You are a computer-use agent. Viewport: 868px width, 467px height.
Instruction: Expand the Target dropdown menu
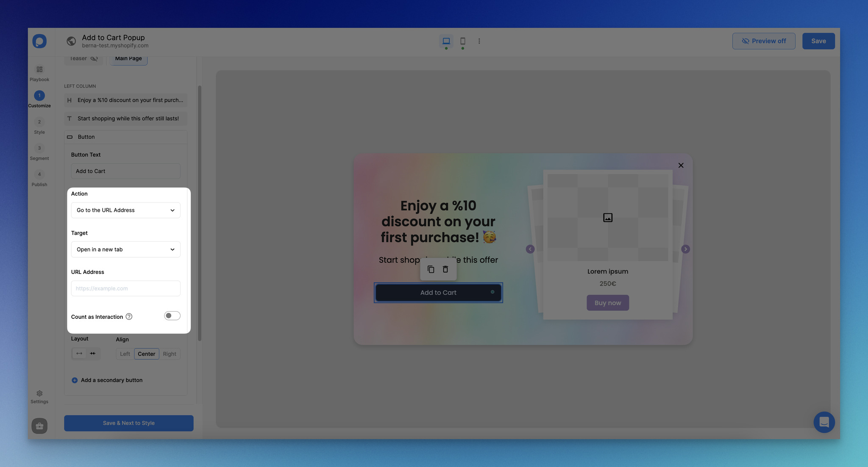pyautogui.click(x=125, y=249)
